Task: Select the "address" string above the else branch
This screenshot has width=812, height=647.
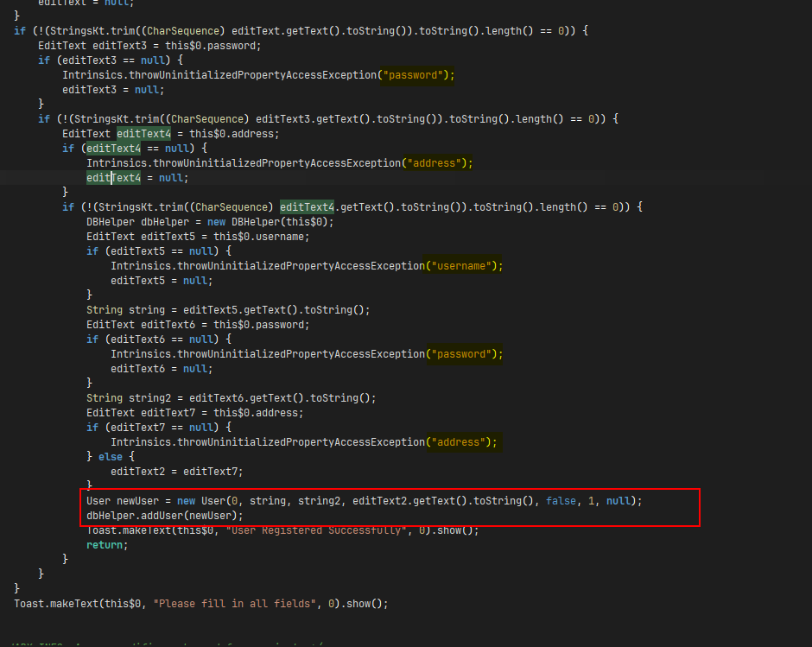Action: tap(459, 442)
